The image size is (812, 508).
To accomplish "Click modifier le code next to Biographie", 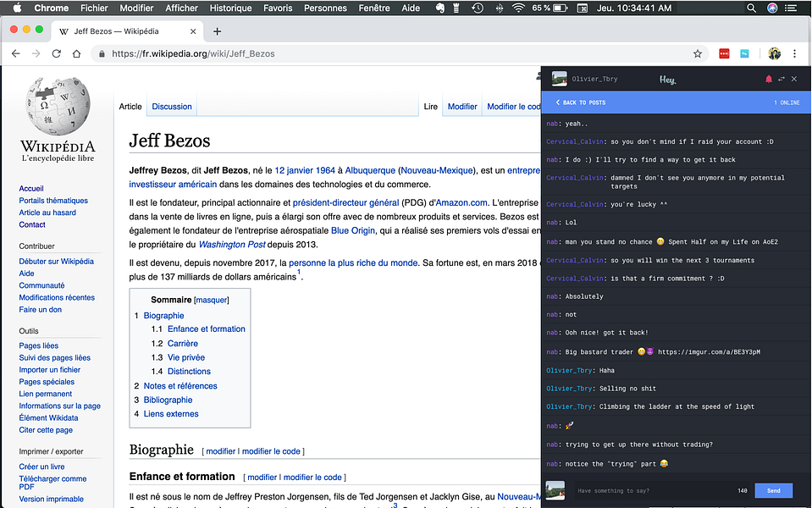I will point(271,451).
